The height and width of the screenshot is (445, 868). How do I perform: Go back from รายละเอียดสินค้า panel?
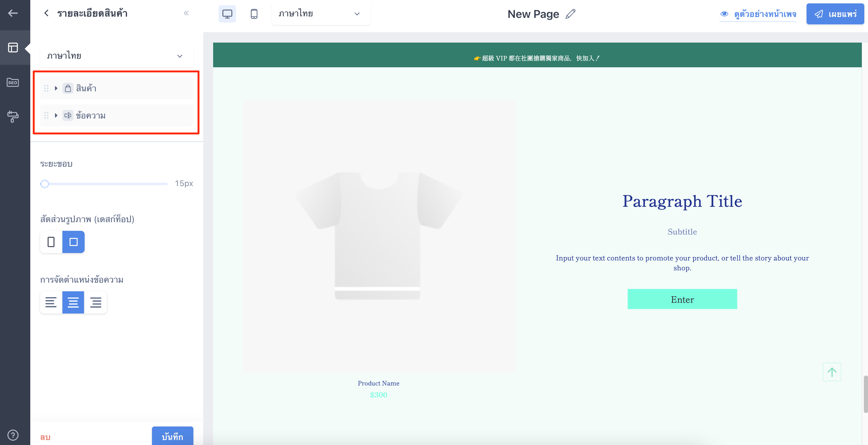click(46, 13)
